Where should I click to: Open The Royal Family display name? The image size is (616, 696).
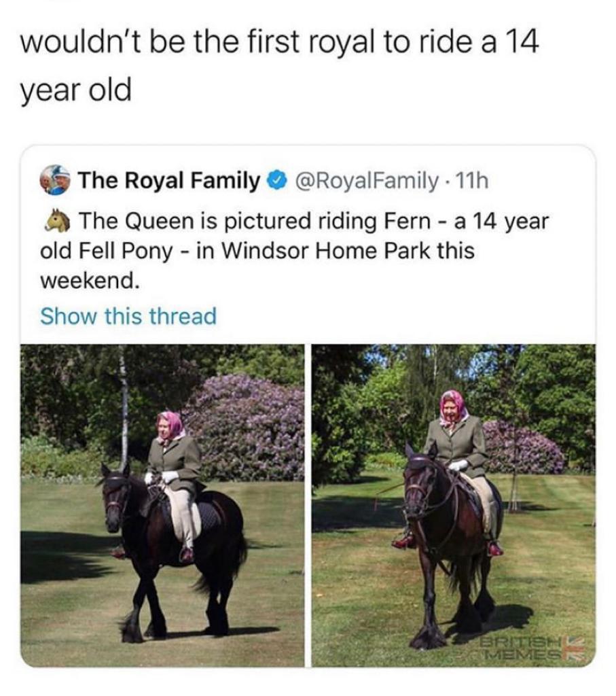click(x=168, y=181)
